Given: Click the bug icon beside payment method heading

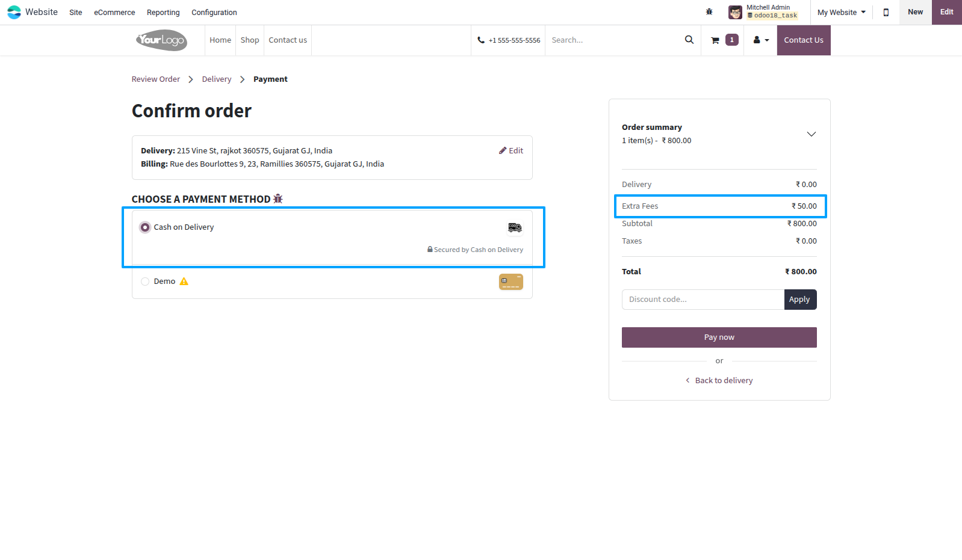Looking at the screenshot, I should point(278,198).
